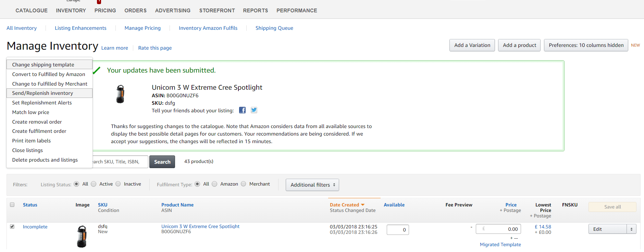Open the Additional filters dropdown
This screenshot has height=252, width=644.
pyautogui.click(x=312, y=185)
